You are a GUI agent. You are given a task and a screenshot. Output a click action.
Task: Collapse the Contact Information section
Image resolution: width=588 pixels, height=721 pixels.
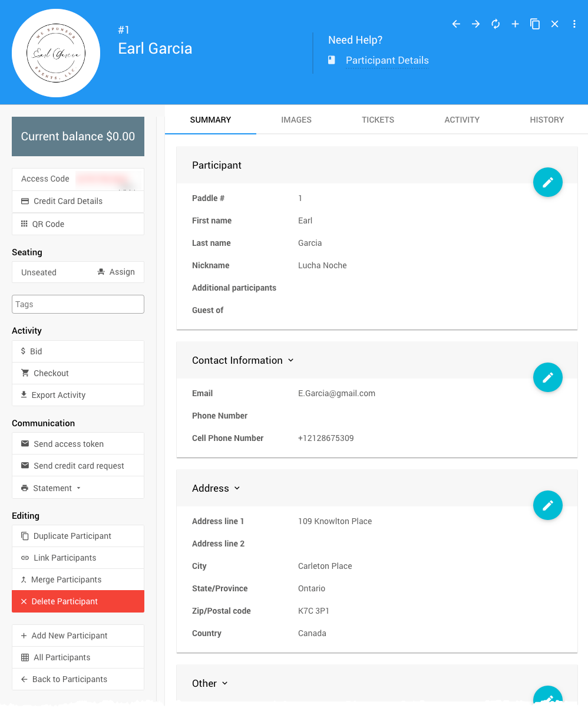click(290, 361)
